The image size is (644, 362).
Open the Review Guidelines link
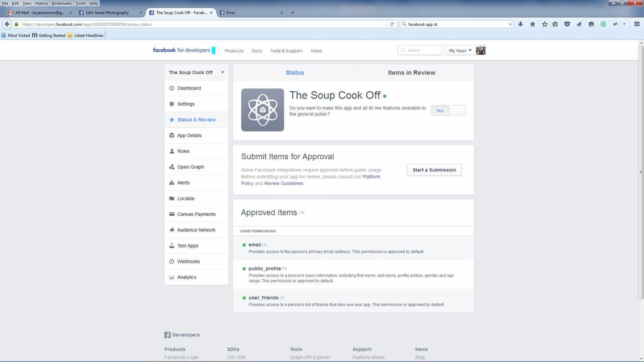click(284, 184)
